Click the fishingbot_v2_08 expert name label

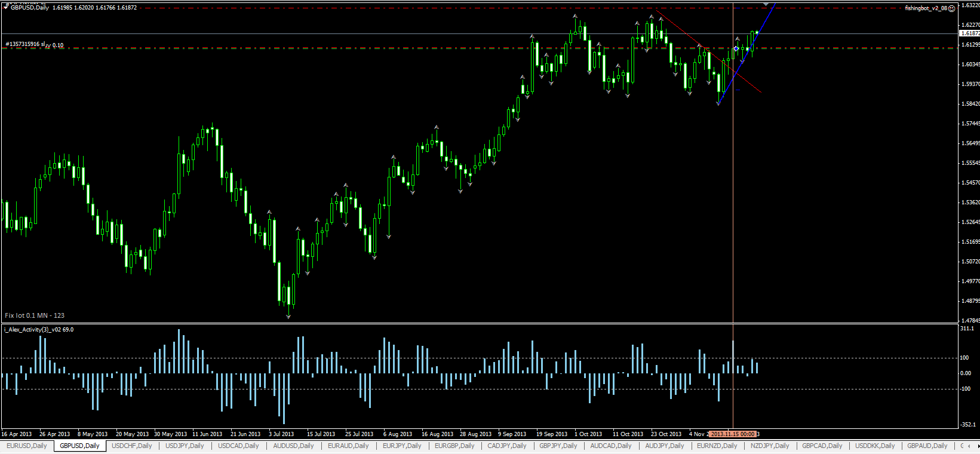click(x=926, y=8)
